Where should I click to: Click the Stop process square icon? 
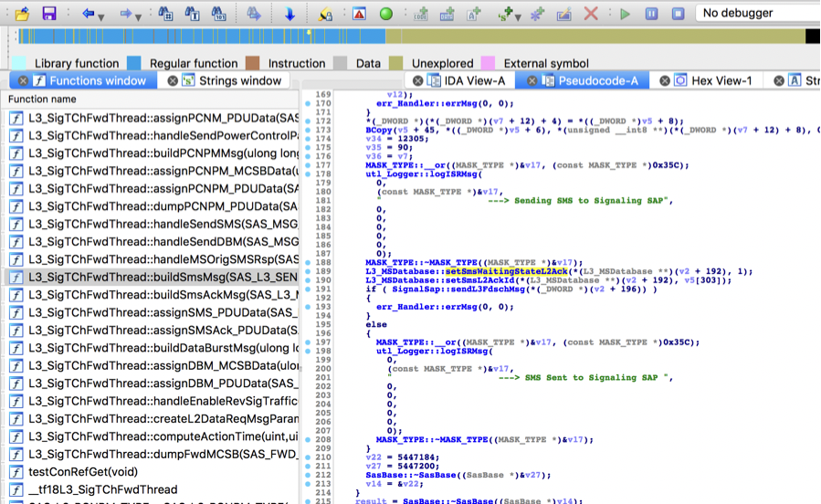677,14
